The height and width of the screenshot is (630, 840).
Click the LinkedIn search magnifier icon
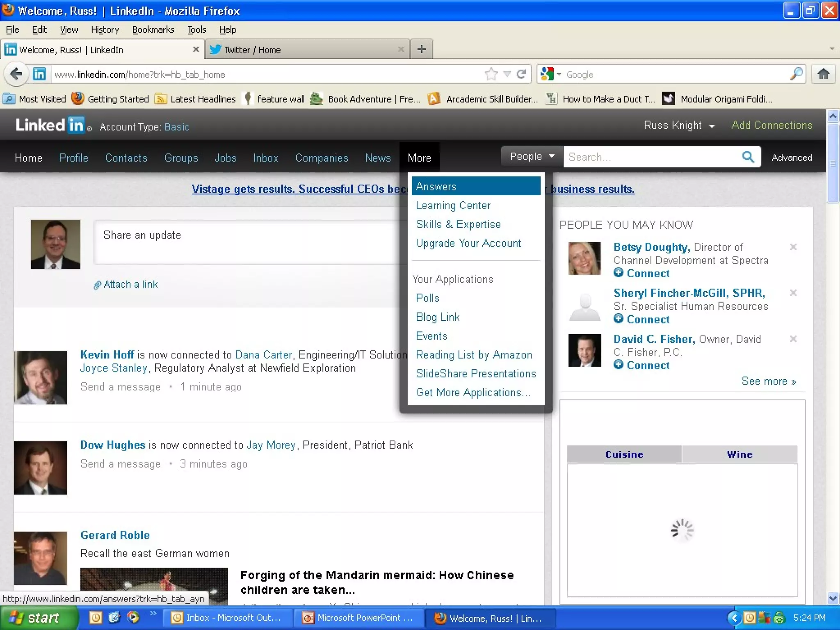coord(748,157)
